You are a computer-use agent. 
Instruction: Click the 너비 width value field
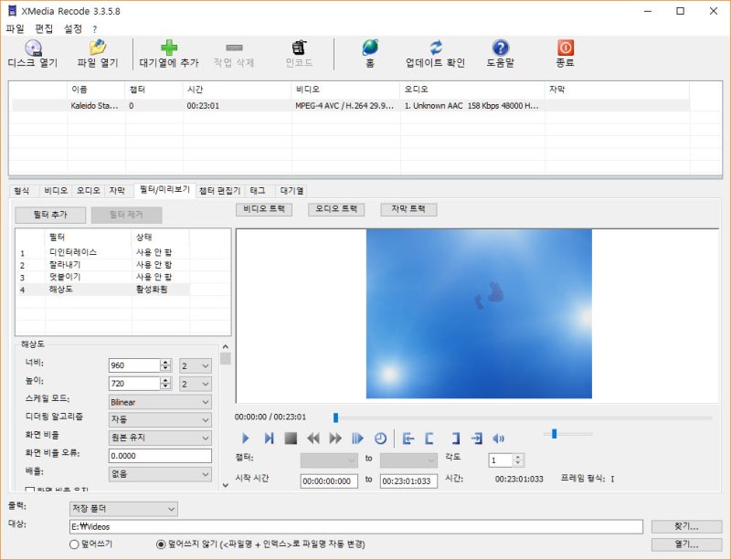134,366
